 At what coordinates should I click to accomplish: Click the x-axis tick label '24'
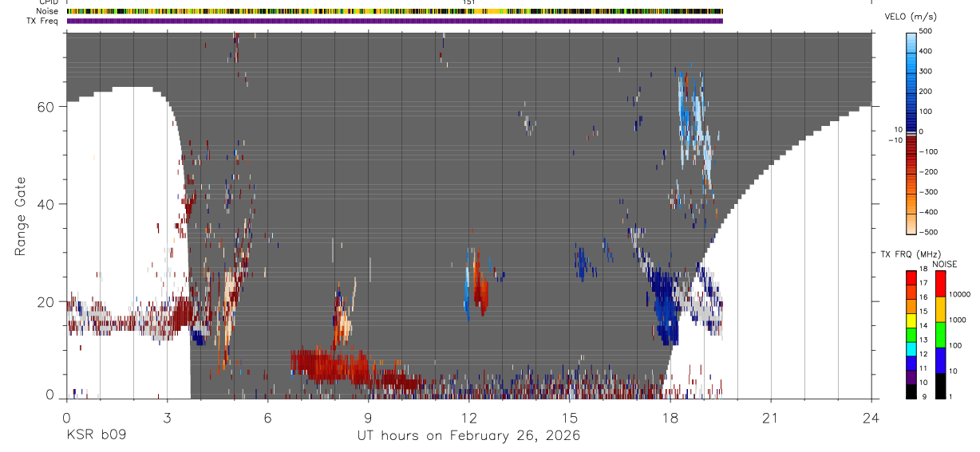click(871, 417)
